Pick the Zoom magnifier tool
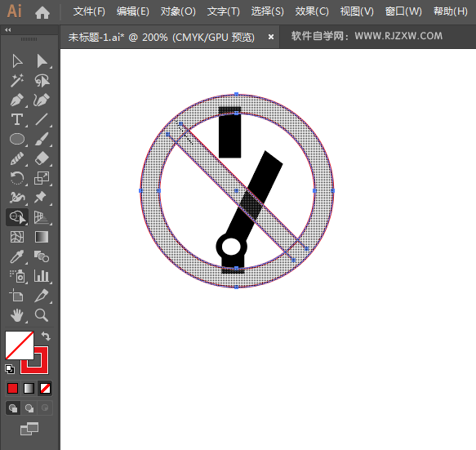Image resolution: width=476 pixels, height=450 pixels. point(42,315)
